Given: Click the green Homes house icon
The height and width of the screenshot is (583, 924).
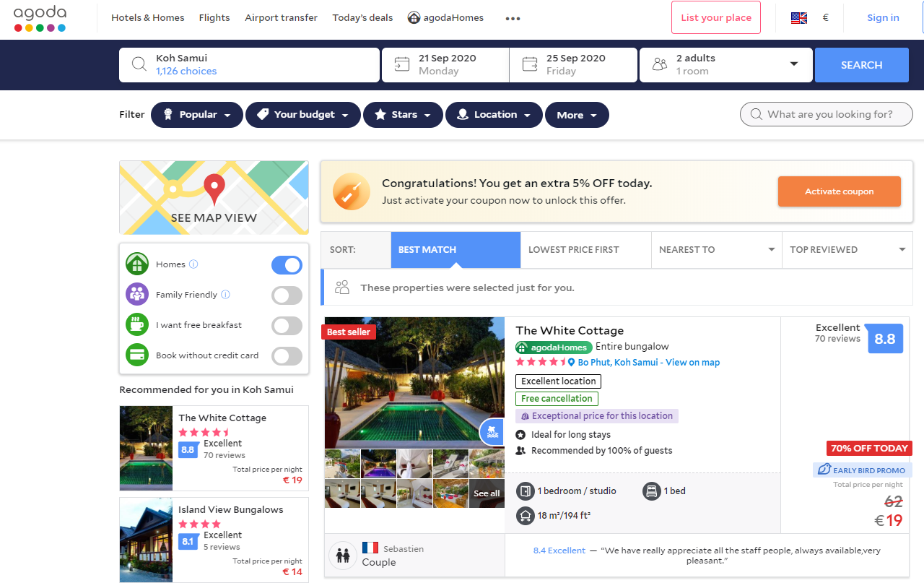Looking at the screenshot, I should pyautogui.click(x=137, y=264).
